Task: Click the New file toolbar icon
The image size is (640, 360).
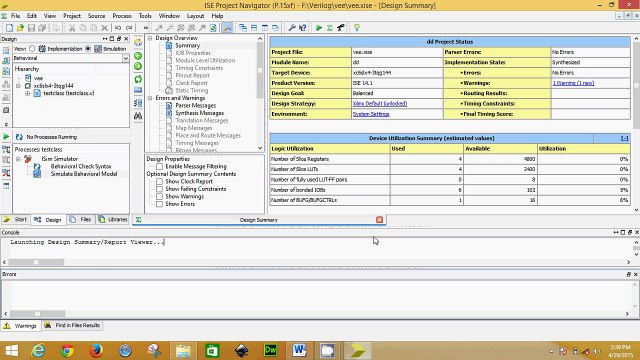Action: [9, 28]
